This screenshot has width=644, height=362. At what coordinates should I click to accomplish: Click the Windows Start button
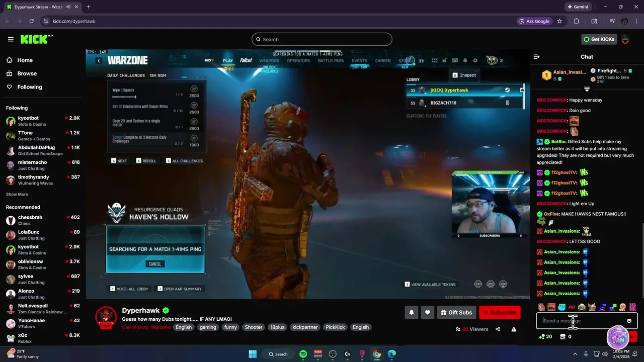pos(253,354)
